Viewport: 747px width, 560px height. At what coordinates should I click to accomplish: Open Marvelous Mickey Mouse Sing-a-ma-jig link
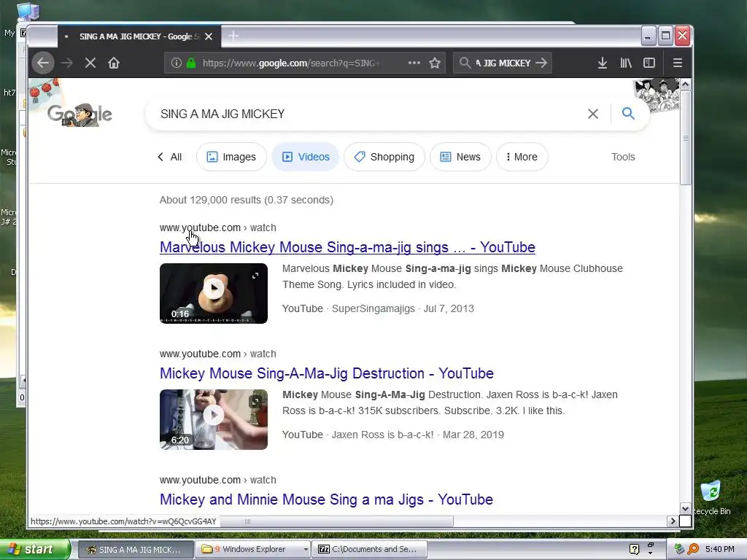click(347, 247)
